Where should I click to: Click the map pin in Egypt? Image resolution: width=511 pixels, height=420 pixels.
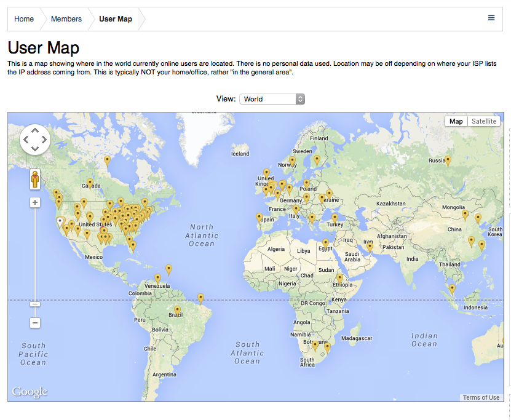point(325,243)
